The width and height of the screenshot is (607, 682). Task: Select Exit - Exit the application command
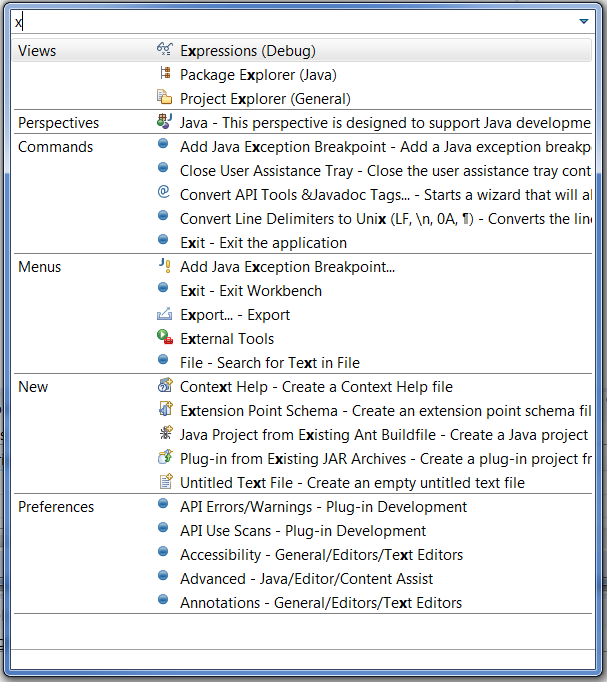263,243
